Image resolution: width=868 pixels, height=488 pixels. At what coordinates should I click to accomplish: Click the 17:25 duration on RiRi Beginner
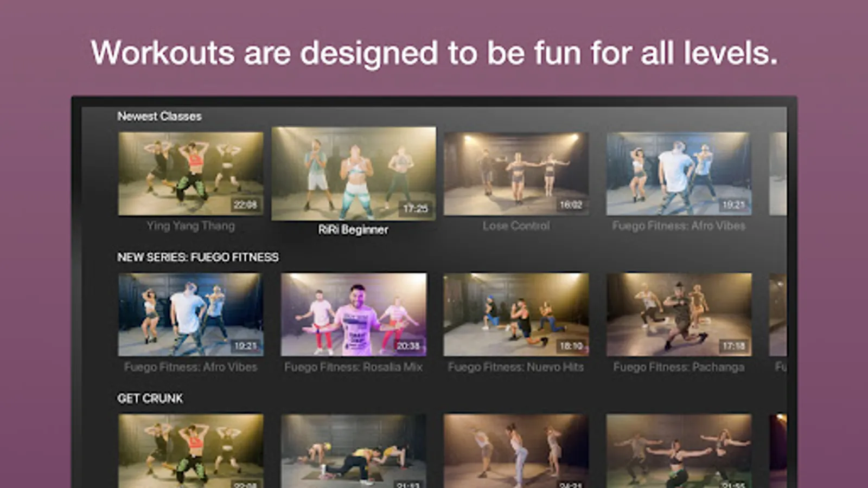pyautogui.click(x=416, y=208)
